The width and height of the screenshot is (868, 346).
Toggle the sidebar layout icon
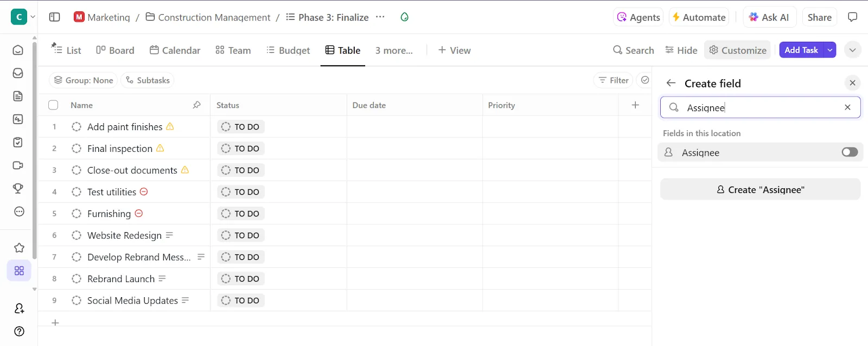pyautogui.click(x=54, y=17)
